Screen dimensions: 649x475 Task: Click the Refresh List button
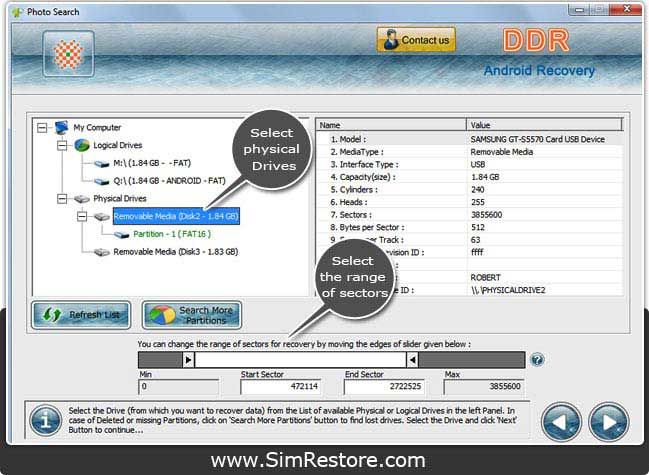point(81,315)
